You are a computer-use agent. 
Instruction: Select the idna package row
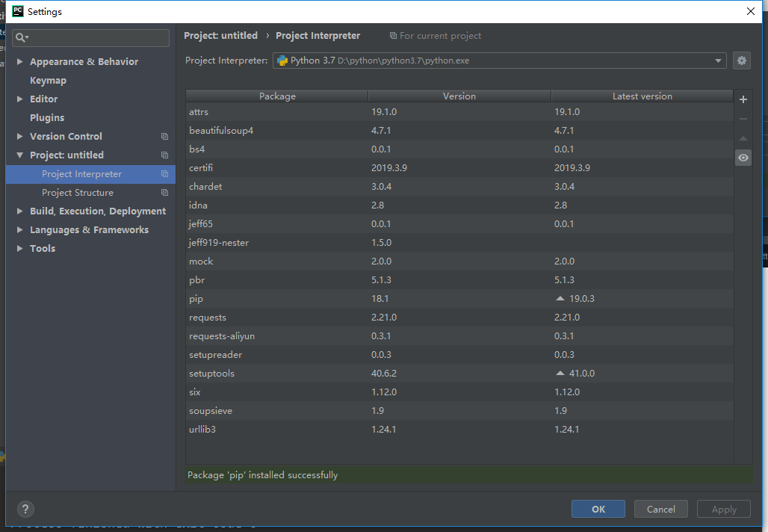(x=459, y=205)
